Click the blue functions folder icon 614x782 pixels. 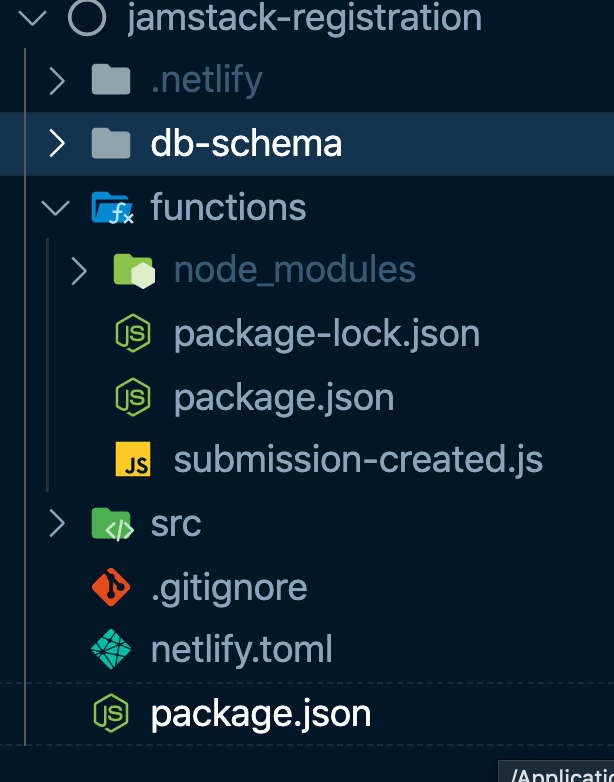pyautogui.click(x=112, y=207)
